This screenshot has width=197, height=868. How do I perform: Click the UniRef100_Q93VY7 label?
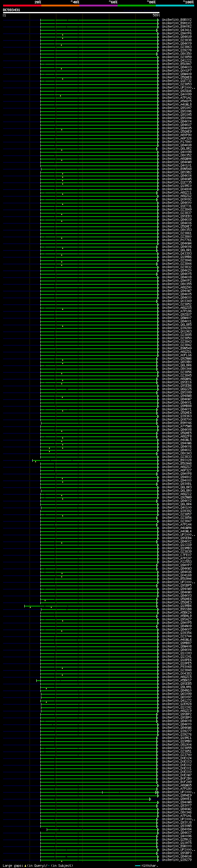pos(176,805)
